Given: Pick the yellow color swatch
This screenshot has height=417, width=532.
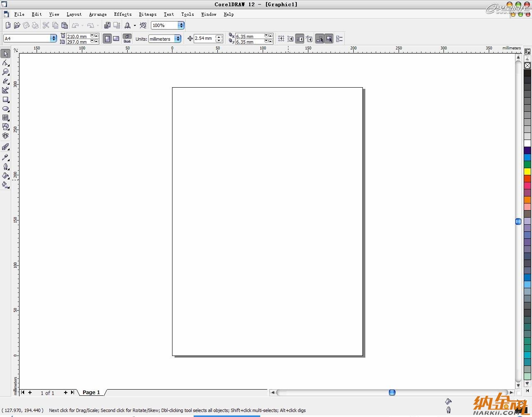Looking at the screenshot, I should pyautogui.click(x=527, y=171).
